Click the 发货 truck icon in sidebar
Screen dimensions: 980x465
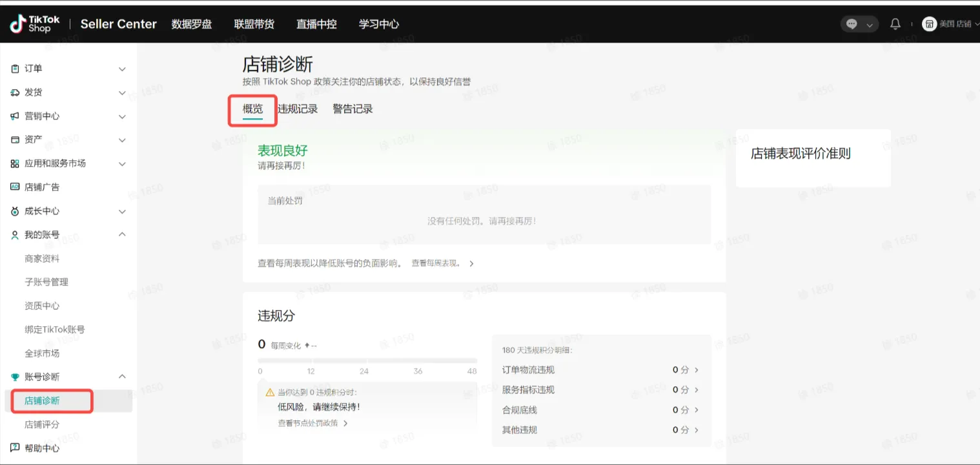coord(15,92)
